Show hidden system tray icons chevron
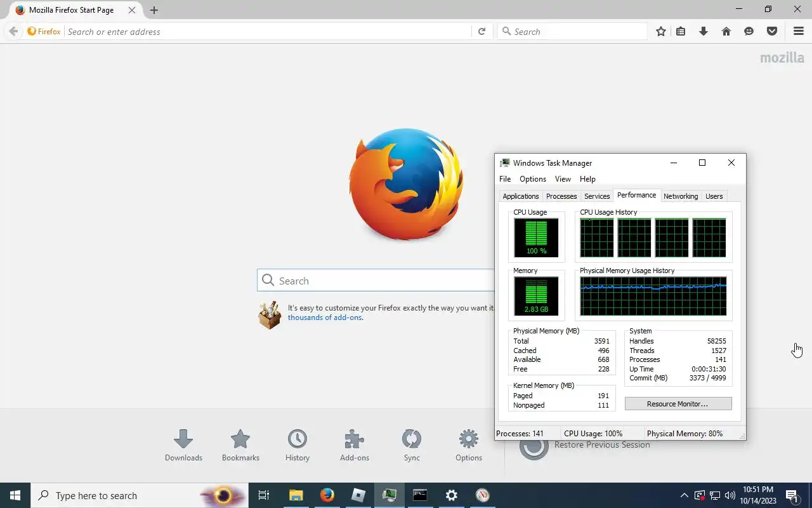 click(684, 495)
